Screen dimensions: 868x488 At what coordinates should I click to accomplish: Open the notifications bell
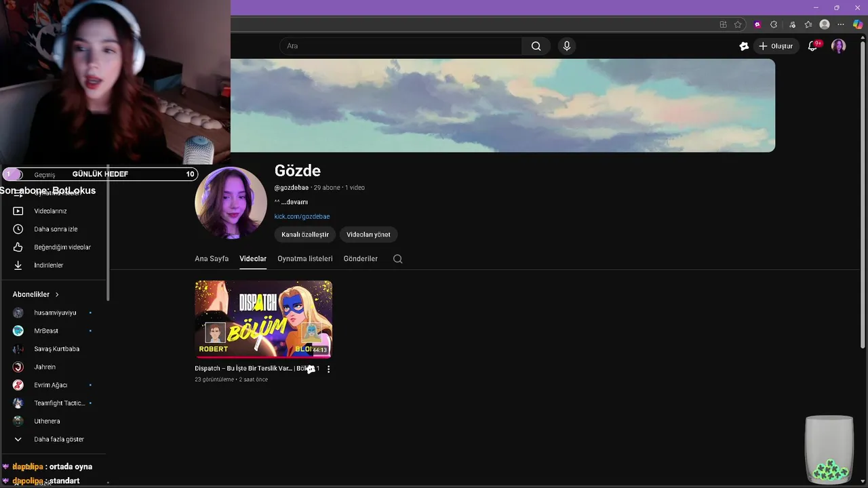812,46
